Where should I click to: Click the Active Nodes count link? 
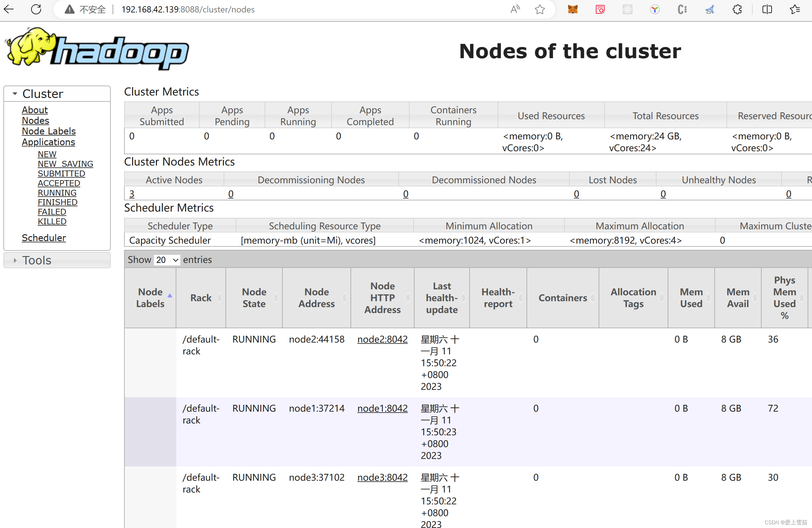point(132,194)
